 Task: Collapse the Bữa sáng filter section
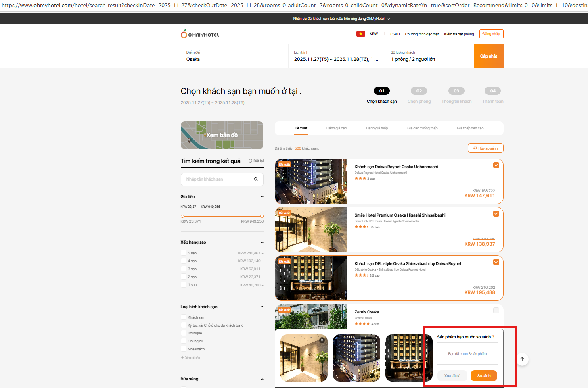coord(262,379)
